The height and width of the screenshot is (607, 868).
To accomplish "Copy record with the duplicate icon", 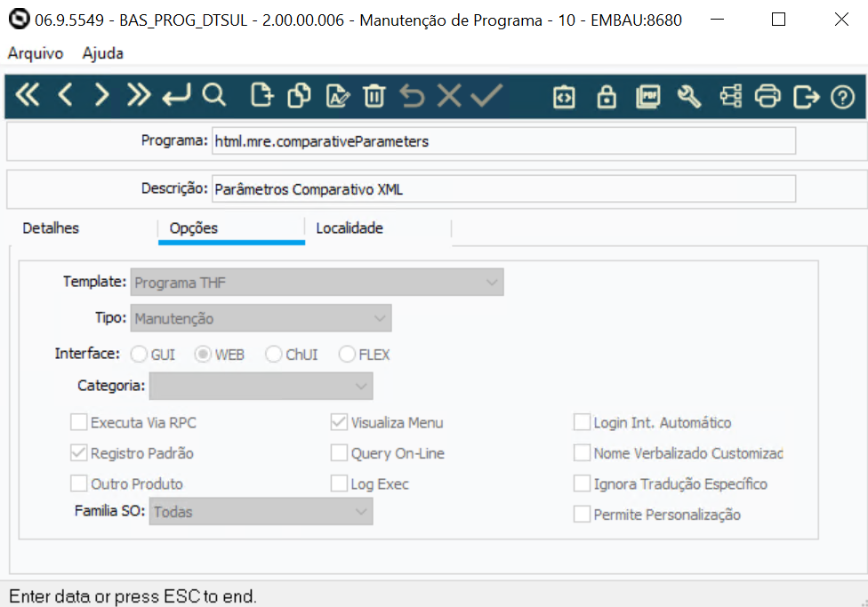I will [x=300, y=96].
